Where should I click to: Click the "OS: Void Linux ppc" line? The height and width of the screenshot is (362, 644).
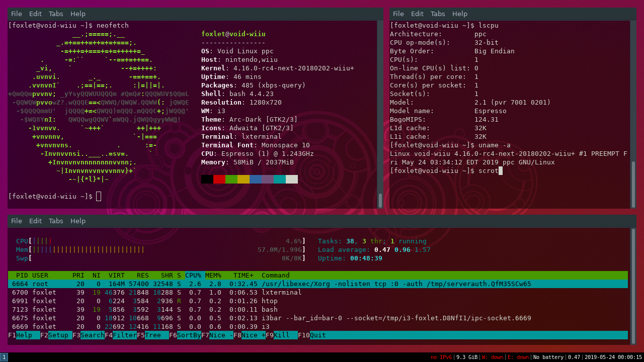[237, 51]
